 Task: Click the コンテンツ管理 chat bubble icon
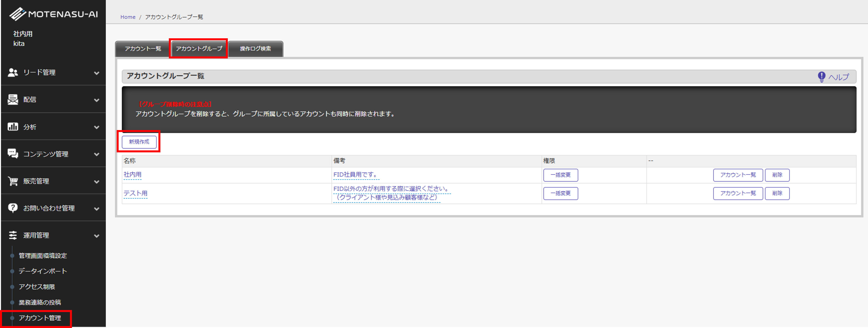coord(13,154)
